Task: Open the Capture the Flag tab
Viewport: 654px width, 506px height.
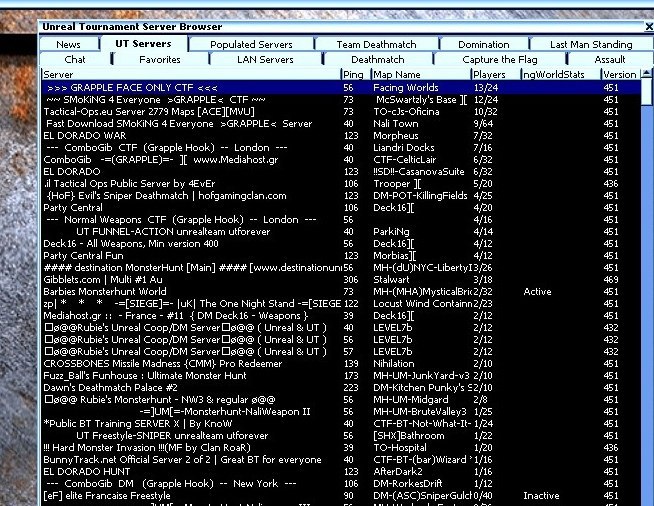Action: pos(500,60)
